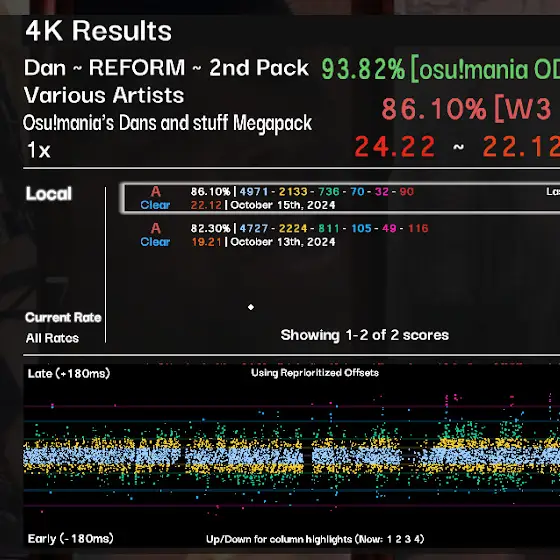This screenshot has width=560, height=560.
Task: Click the "Late (+180ms)" graph label
Action: pyautogui.click(x=69, y=374)
